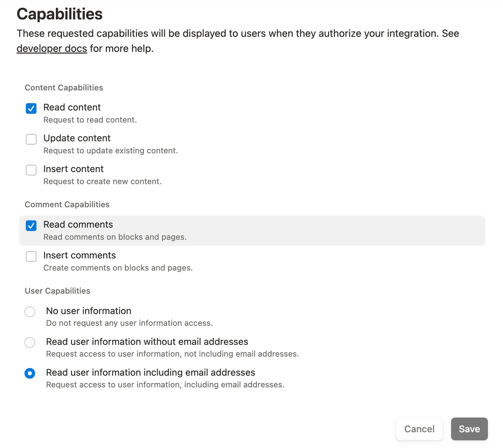Select Read user information including email addresses
The image size is (503, 448).
[30, 373]
